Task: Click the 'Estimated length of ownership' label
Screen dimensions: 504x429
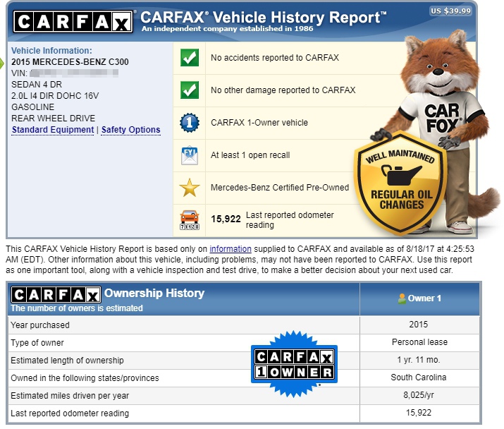Action: click(67, 361)
